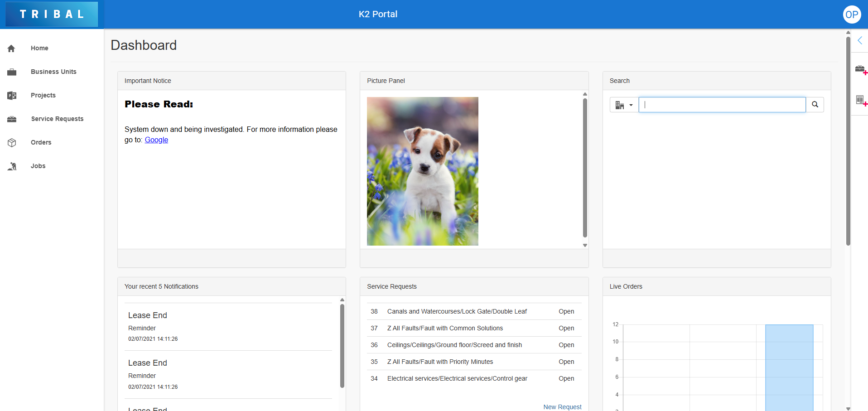
Task: Open Jobs in the navigation menu
Action: click(38, 166)
